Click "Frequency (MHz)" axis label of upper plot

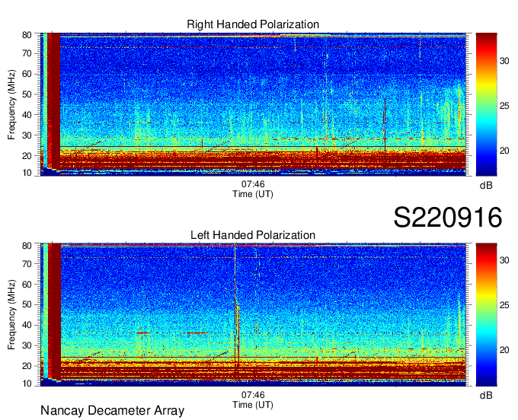click(11, 104)
